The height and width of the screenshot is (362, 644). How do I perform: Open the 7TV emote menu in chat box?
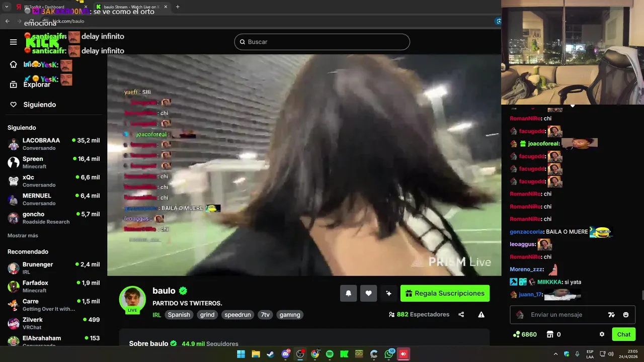coord(611,315)
